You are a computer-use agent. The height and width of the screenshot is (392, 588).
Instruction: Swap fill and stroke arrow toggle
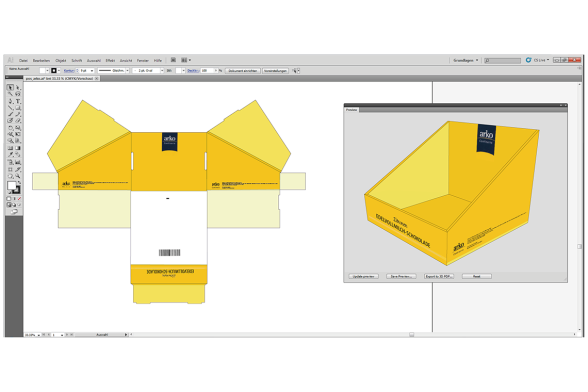pyautogui.click(x=19, y=182)
